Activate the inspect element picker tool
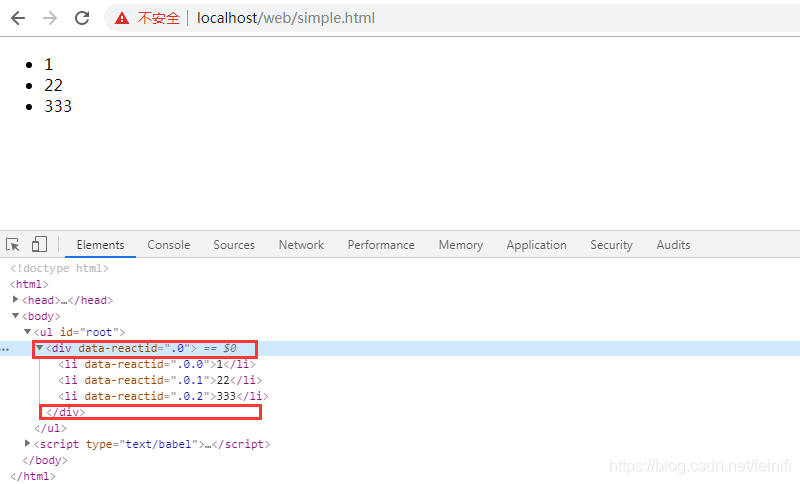The height and width of the screenshot is (484, 800). pyautogui.click(x=13, y=245)
